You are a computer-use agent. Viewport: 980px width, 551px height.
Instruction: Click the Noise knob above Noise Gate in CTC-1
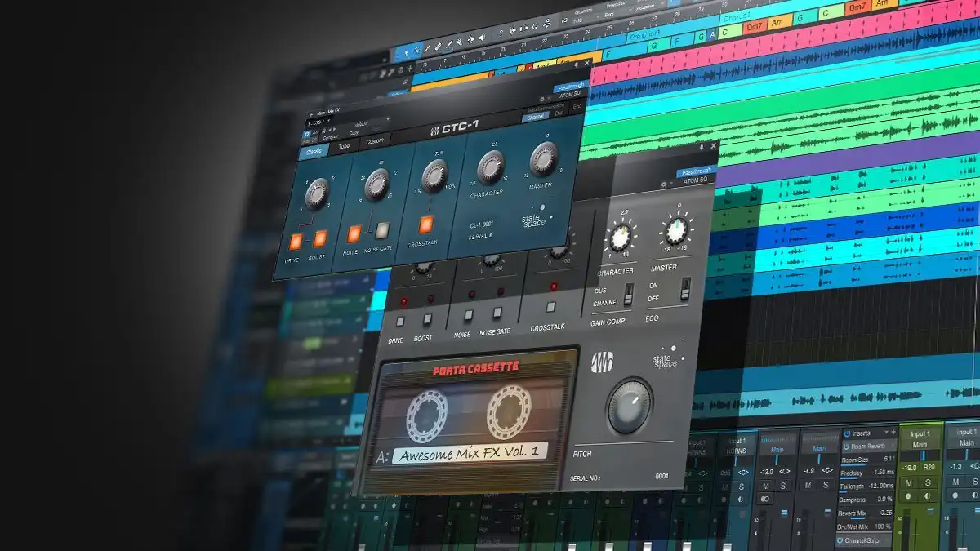click(x=376, y=184)
